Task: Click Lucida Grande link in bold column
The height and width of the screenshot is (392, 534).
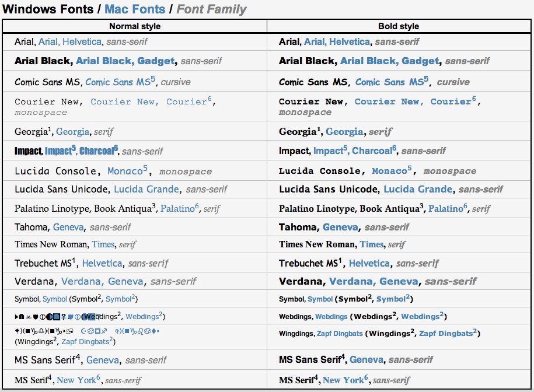Action: (x=418, y=189)
